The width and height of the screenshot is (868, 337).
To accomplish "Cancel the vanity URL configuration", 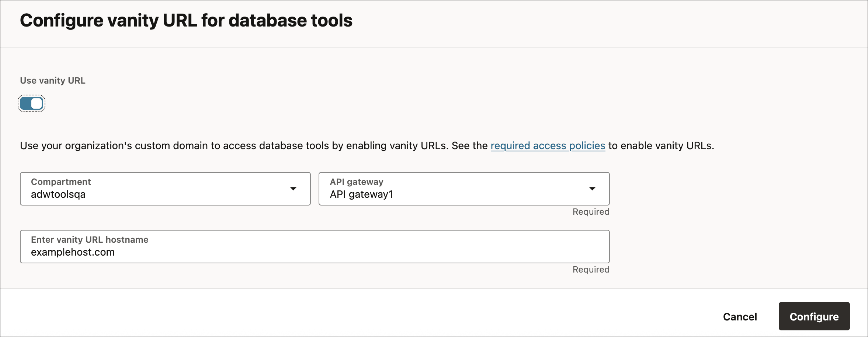I will tap(740, 316).
